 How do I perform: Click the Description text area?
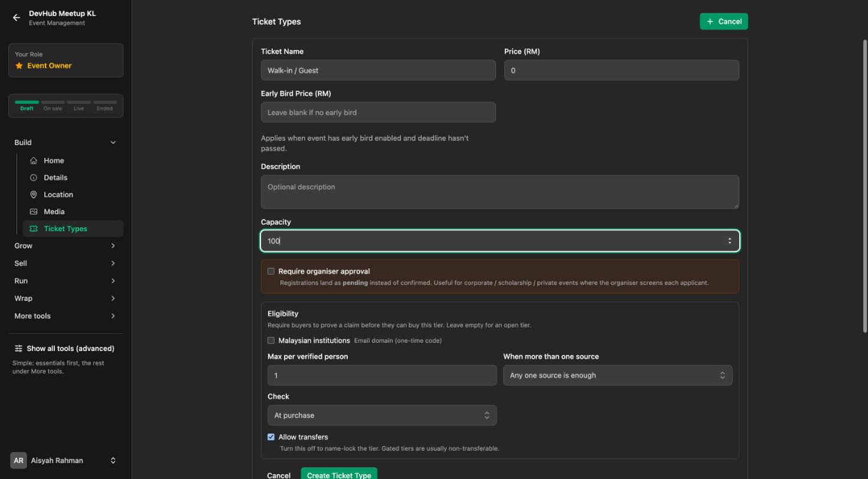(500, 192)
